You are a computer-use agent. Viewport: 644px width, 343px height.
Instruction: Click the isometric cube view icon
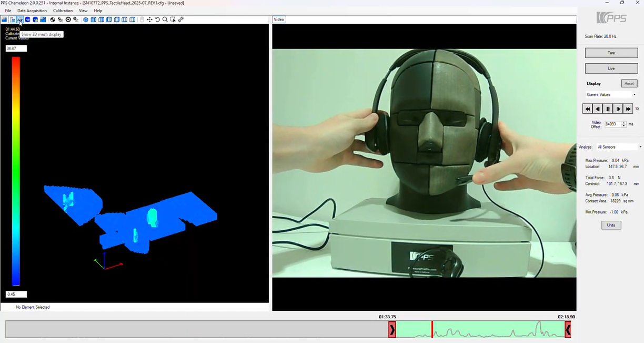pyautogui.click(x=87, y=19)
